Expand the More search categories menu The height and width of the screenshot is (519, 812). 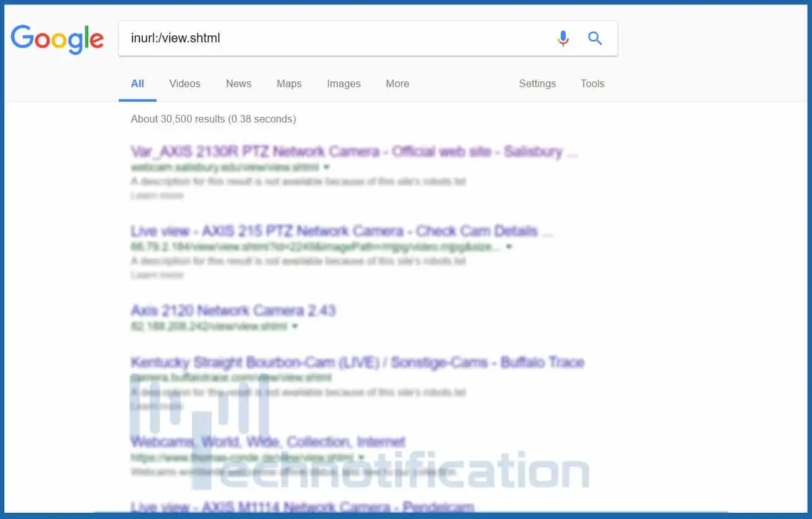[x=398, y=83]
